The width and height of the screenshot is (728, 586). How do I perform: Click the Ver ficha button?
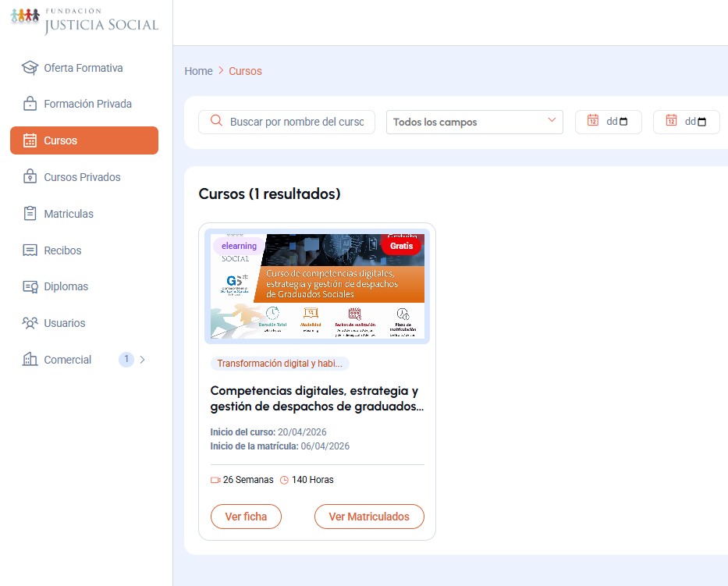tap(246, 517)
